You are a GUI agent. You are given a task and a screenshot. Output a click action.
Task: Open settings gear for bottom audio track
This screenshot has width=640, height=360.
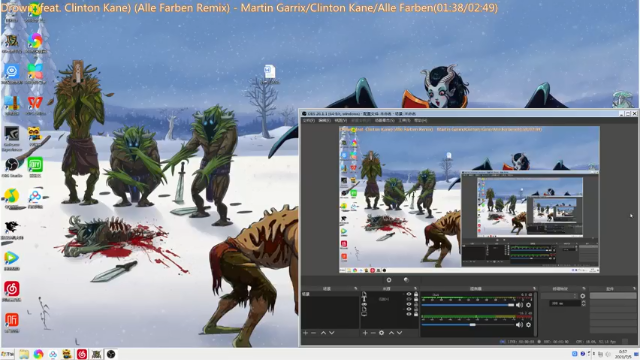click(529, 324)
